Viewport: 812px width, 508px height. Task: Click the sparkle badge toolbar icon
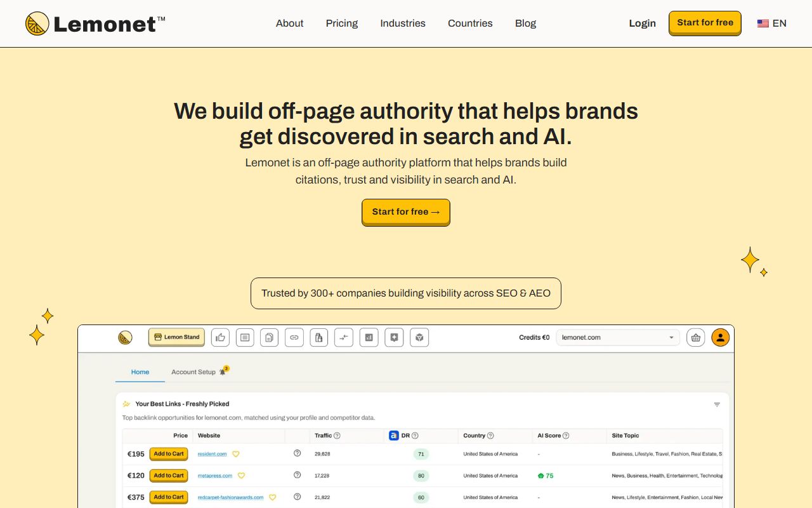[394, 337]
